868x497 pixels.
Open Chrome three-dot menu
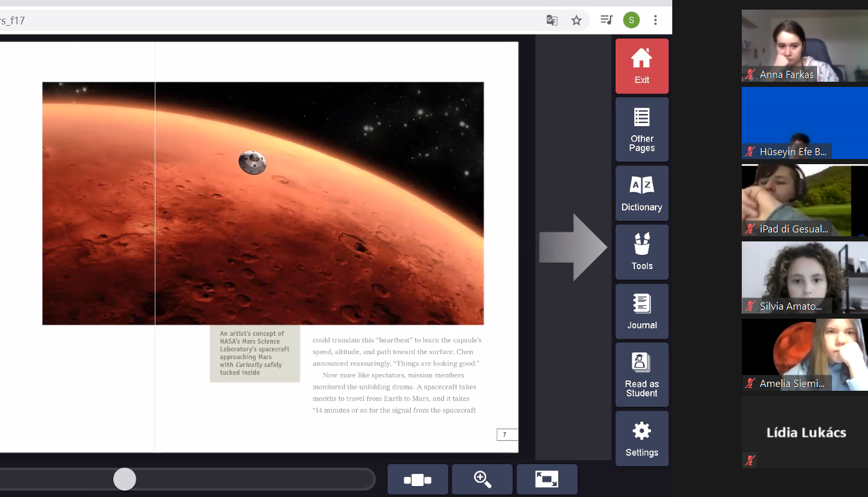pyautogui.click(x=656, y=20)
